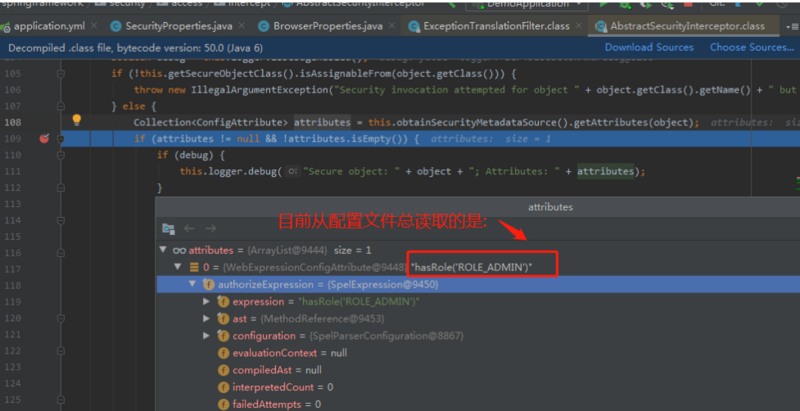800x411 pixels.
Task: Click the Choose Sources... link
Action: 752,47
